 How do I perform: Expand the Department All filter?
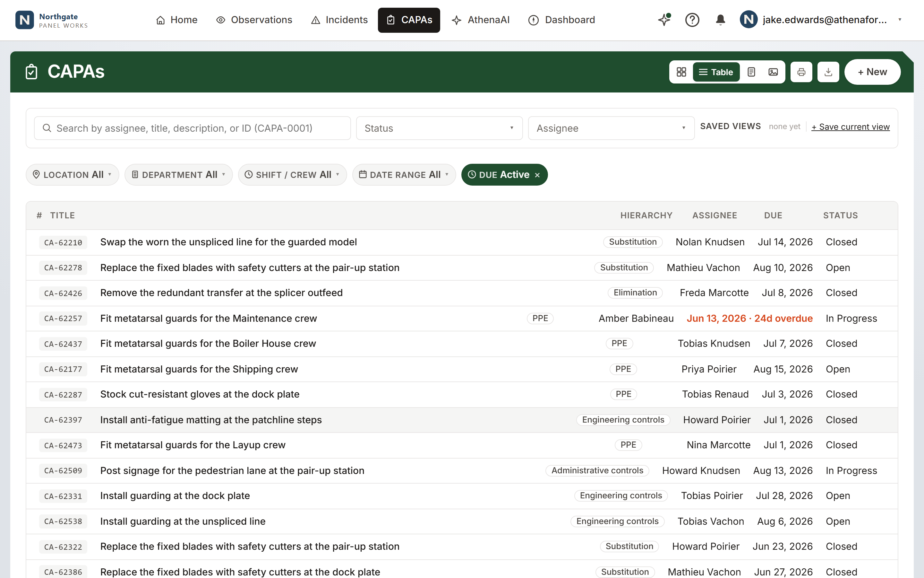(178, 175)
